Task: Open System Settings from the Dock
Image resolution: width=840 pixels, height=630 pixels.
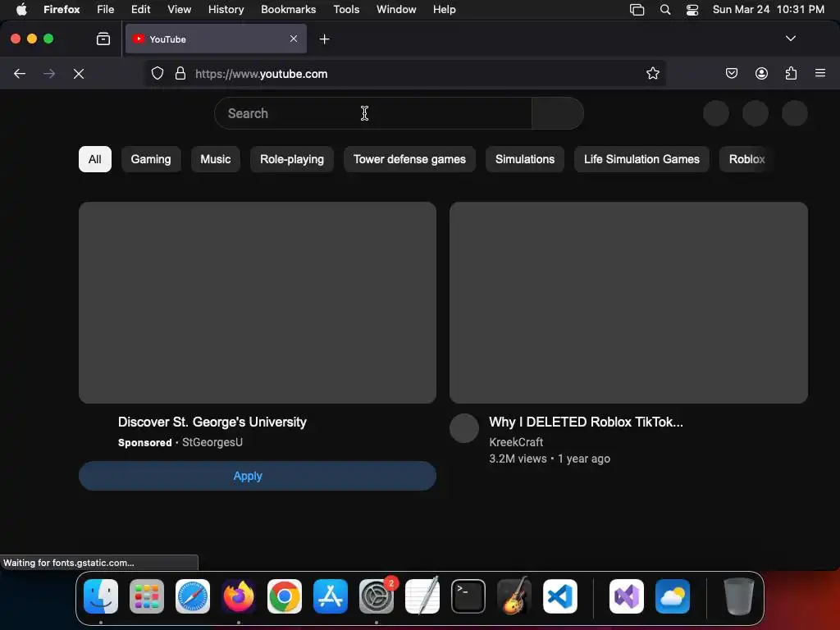Action: [x=376, y=596]
